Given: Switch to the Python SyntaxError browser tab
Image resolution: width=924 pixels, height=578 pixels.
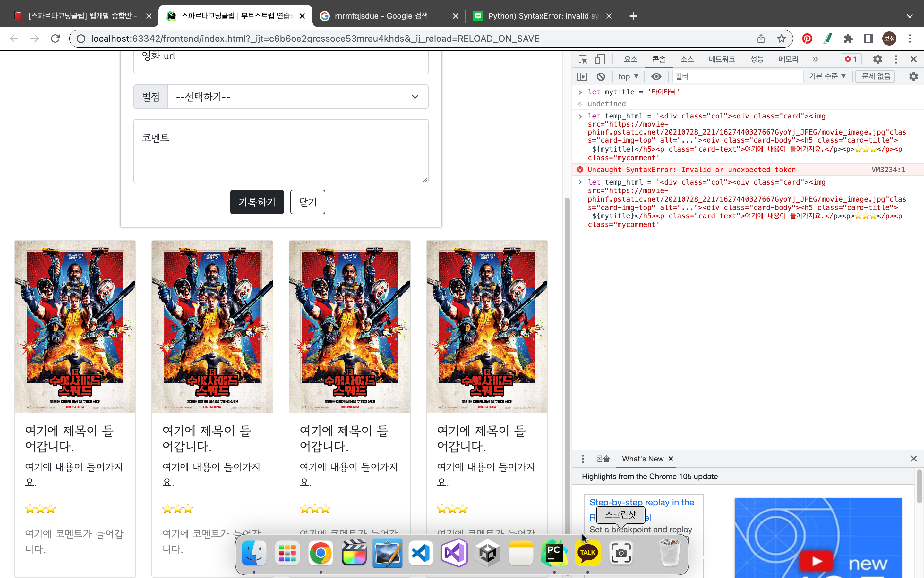Looking at the screenshot, I should pos(542,16).
